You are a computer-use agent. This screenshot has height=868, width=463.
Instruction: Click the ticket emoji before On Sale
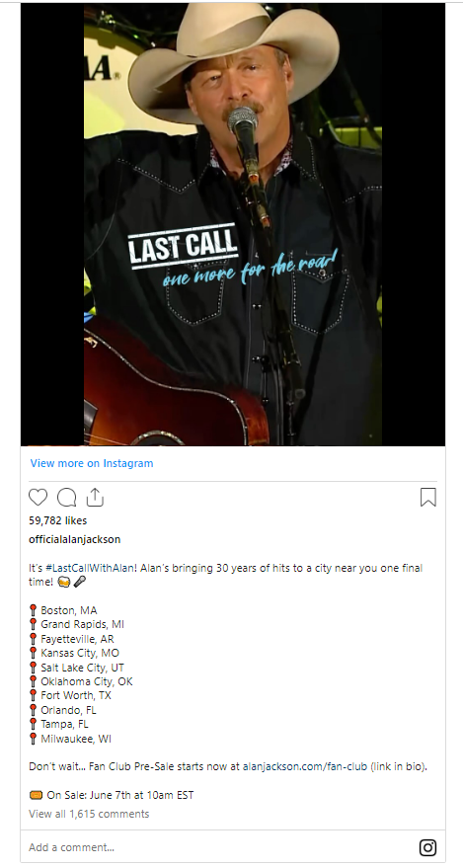(x=36, y=795)
